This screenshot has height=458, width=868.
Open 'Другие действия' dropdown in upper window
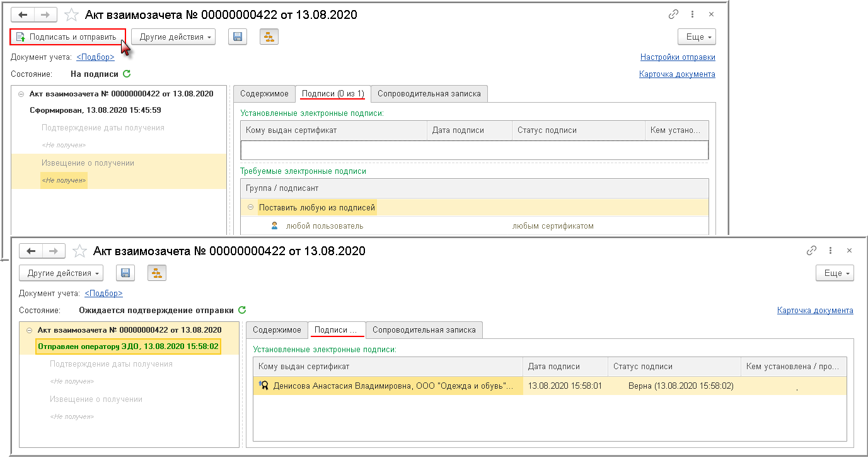coord(173,37)
